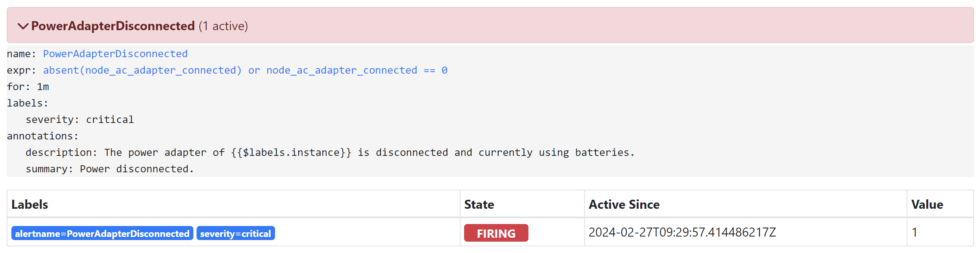Click the "(1 active)" count text
The width and height of the screenshot is (980, 253).
click(x=223, y=26)
